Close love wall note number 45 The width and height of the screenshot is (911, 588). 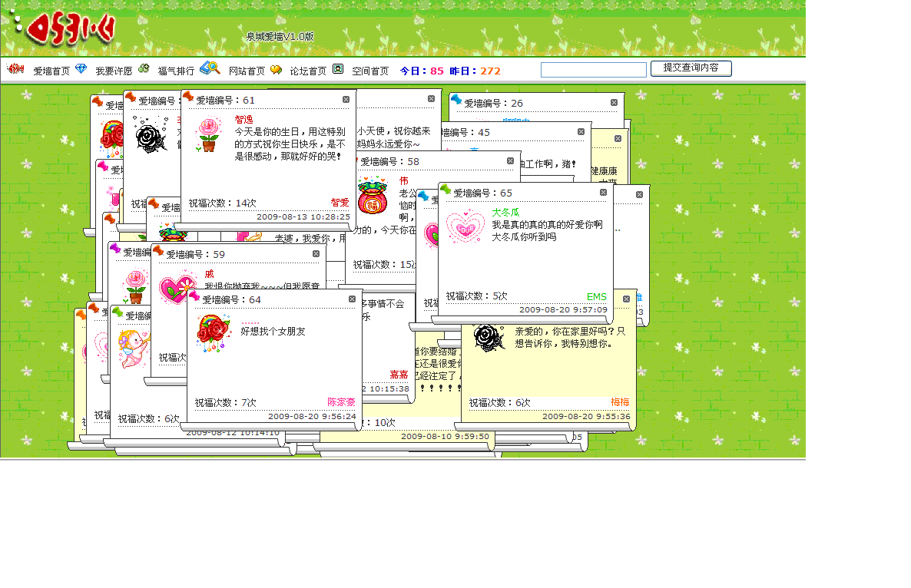coord(581,132)
